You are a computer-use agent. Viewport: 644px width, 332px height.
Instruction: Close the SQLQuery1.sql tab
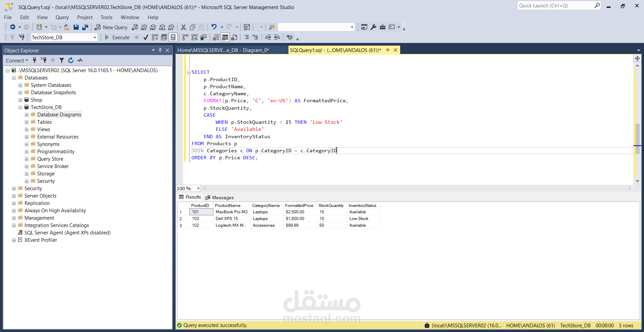pos(395,50)
